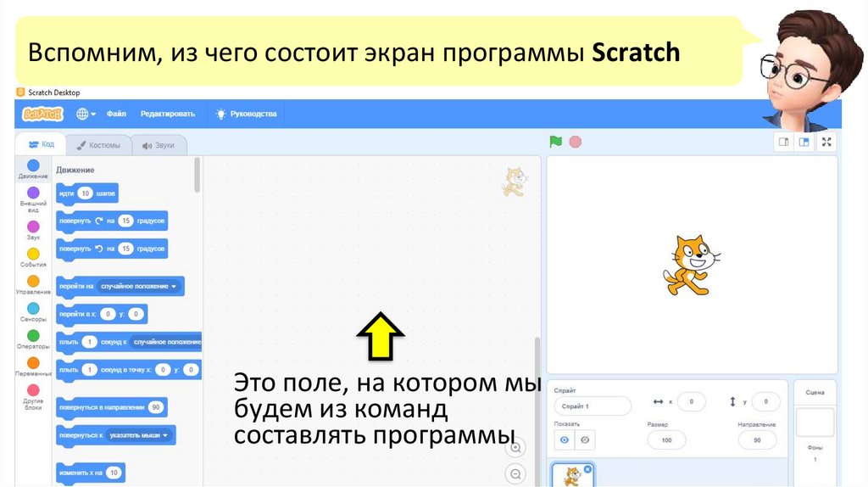Select the Сцена backdrop thumbnail

pos(815,423)
